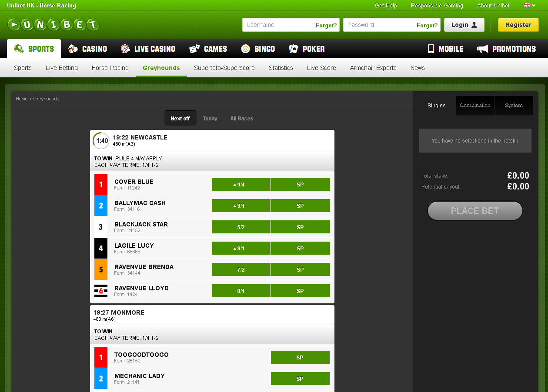Click trap 5 badge for Ravenvue Brenda
Screen dimensions: 548x392
[101, 269]
